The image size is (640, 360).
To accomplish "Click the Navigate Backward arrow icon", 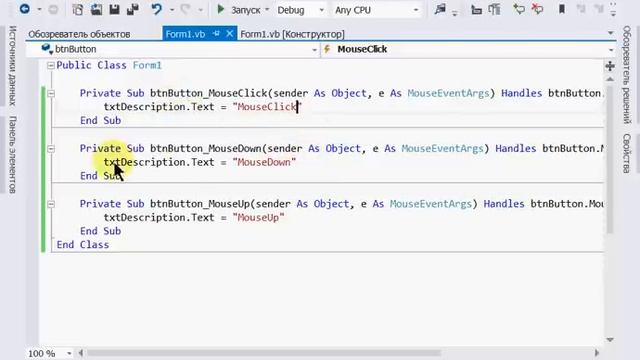I will (x=25, y=9).
